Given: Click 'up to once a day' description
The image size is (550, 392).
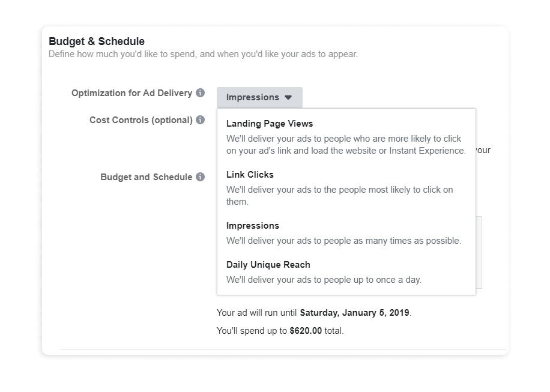Looking at the screenshot, I should [x=324, y=280].
